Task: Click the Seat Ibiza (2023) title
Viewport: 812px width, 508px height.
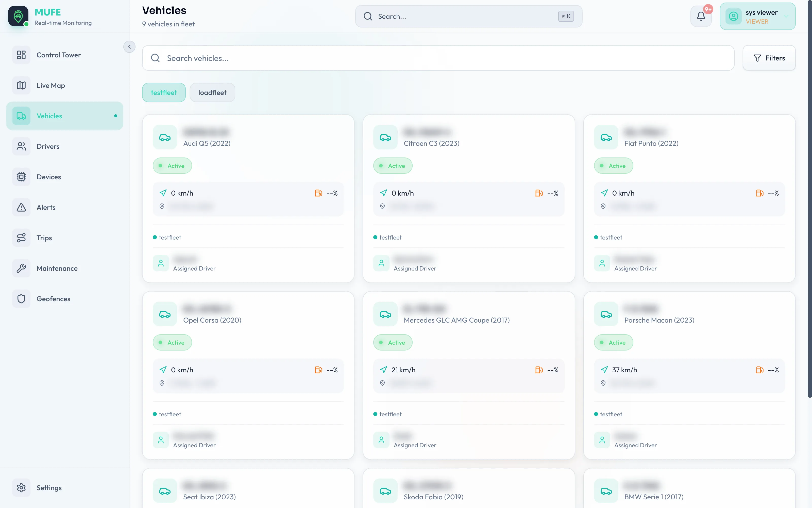Action: pyautogui.click(x=209, y=497)
